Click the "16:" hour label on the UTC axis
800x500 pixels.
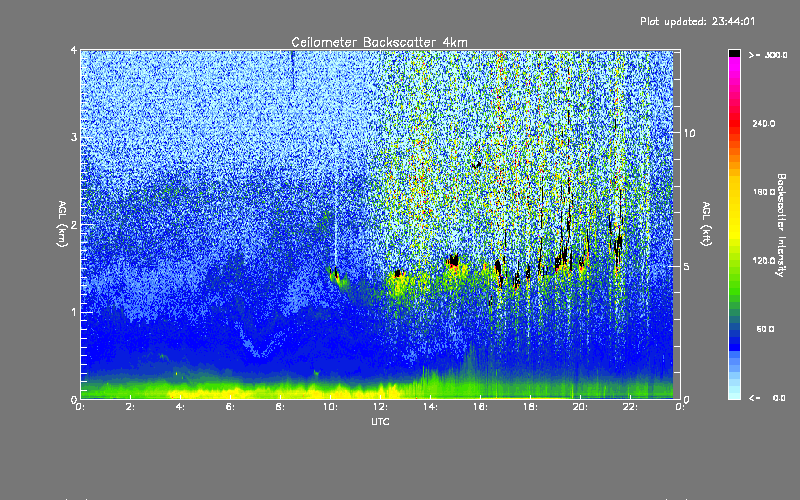tap(480, 407)
